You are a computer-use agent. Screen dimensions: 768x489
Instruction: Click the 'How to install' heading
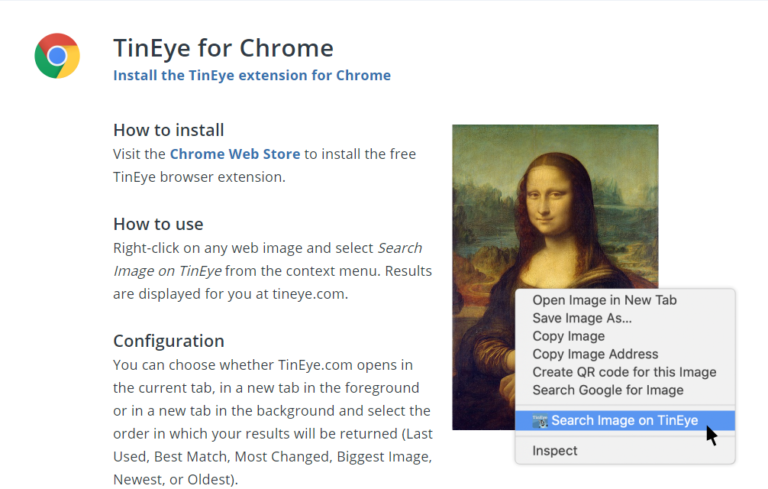coord(168,130)
